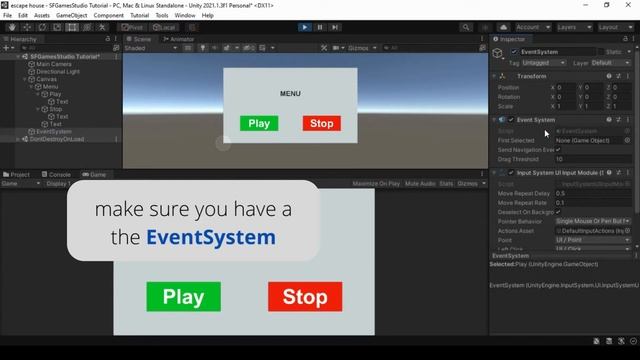
Task: Select the Hand tool in the toolbar
Action: coord(12,27)
